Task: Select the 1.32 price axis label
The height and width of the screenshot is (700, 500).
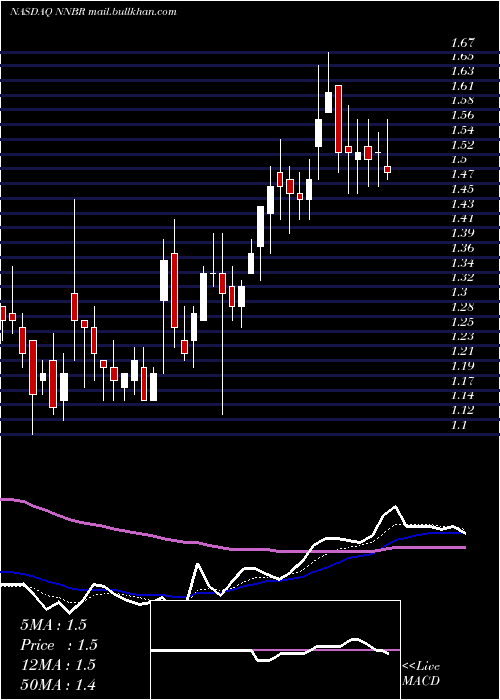Action: click(462, 277)
